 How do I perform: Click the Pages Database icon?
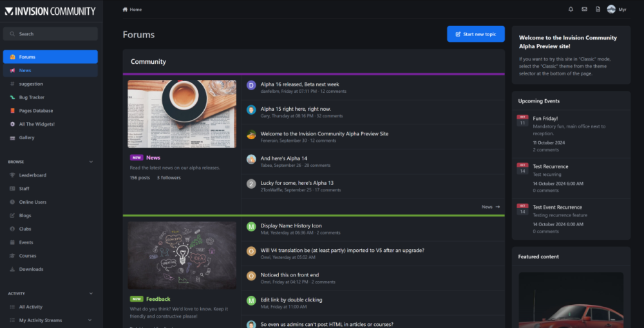pyautogui.click(x=12, y=111)
